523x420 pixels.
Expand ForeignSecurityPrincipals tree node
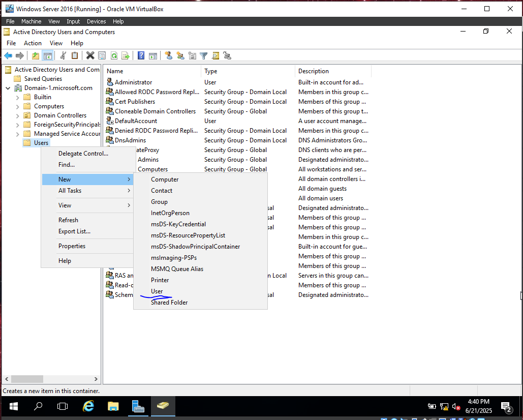18,125
